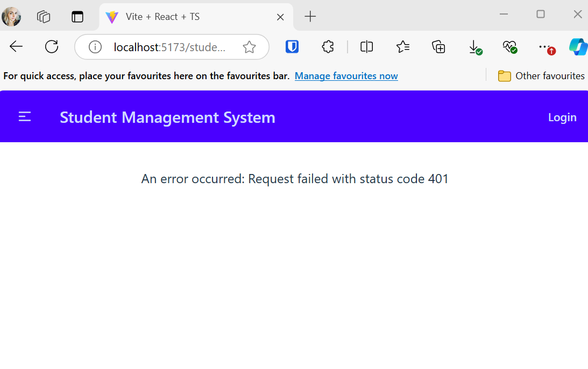Expand the Other favourites folder
The height and width of the screenshot is (369, 588).
(541, 75)
